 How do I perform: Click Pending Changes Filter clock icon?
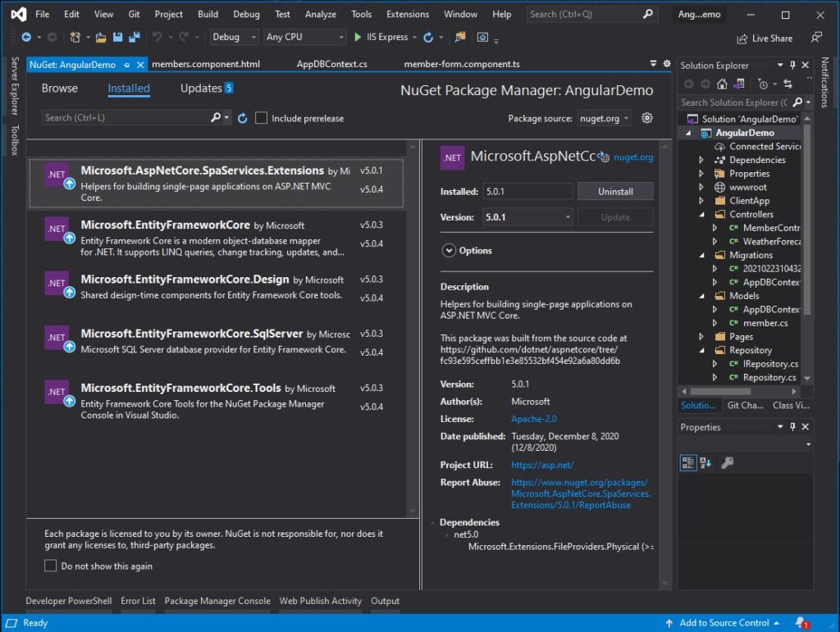(763, 84)
